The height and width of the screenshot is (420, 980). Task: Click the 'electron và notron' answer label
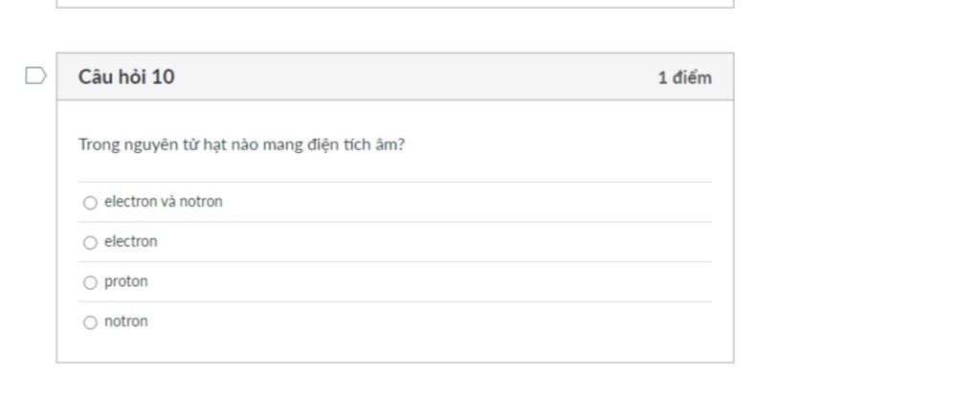(163, 202)
